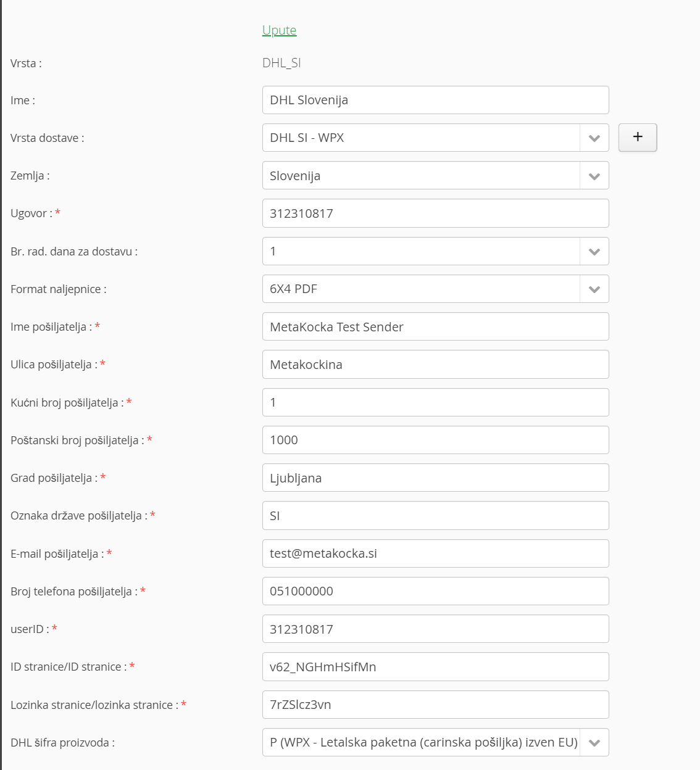The image size is (700, 770).
Task: Click the Format naljepnice label
Action: 59,289
